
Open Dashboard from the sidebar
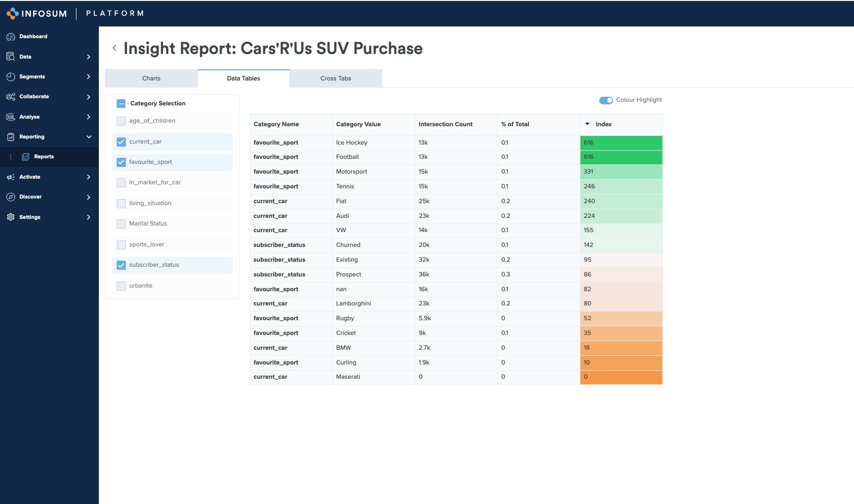[33, 37]
